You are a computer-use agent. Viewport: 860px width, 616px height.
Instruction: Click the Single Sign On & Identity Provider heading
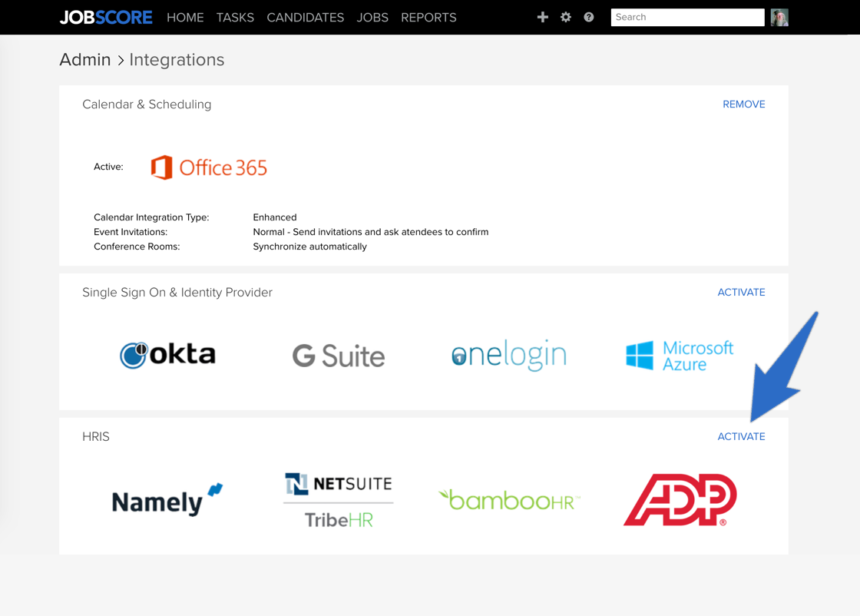(x=177, y=293)
